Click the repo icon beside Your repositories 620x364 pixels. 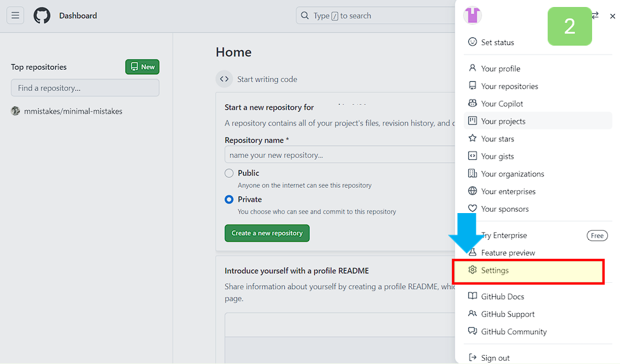[473, 86]
